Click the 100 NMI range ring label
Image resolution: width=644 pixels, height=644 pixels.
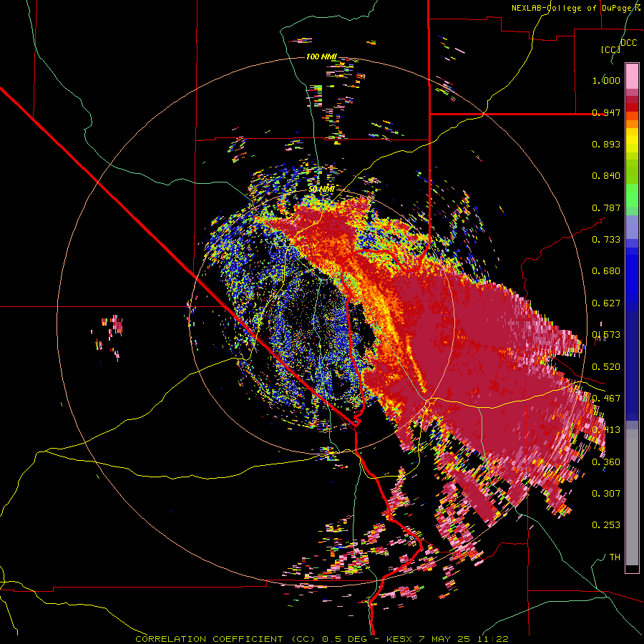(321, 57)
